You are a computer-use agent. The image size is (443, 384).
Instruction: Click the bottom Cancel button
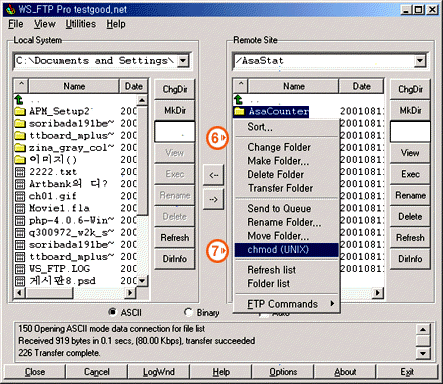pos(97,372)
